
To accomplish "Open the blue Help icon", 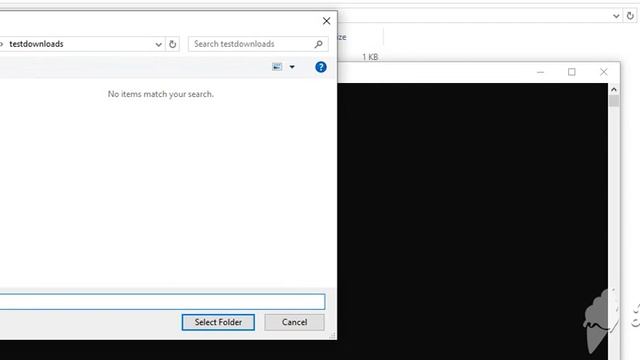I will (x=321, y=67).
